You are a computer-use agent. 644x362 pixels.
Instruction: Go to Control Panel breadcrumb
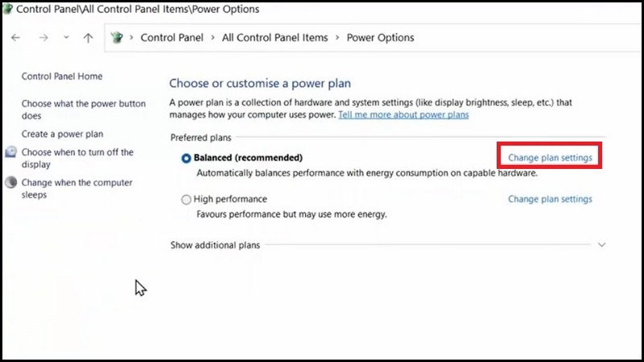tap(172, 38)
